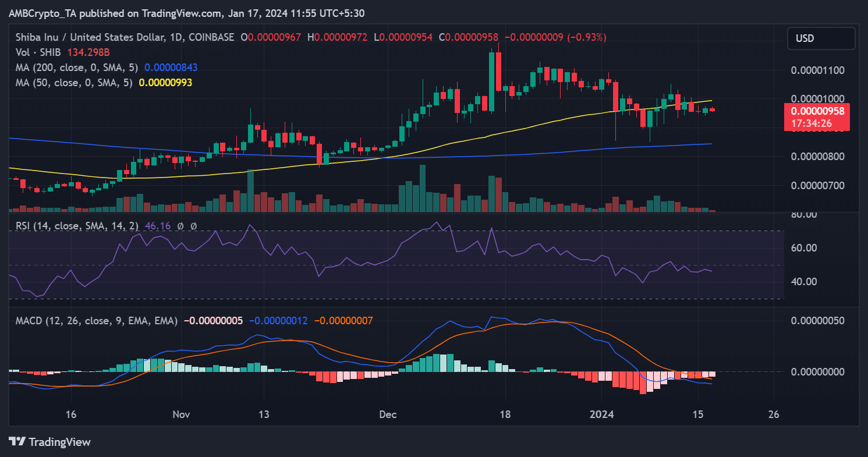Click the price change -0.93% text

(588, 37)
